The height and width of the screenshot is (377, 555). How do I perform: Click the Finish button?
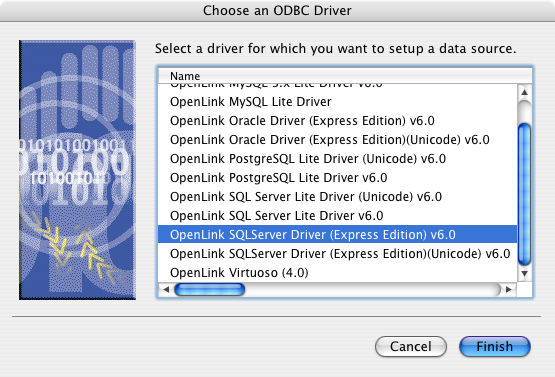[x=494, y=347]
